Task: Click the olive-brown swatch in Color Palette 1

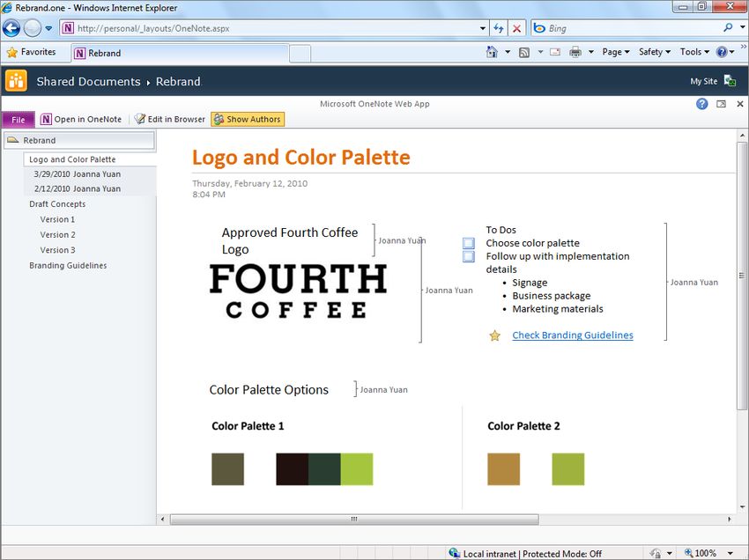Action: click(x=228, y=469)
